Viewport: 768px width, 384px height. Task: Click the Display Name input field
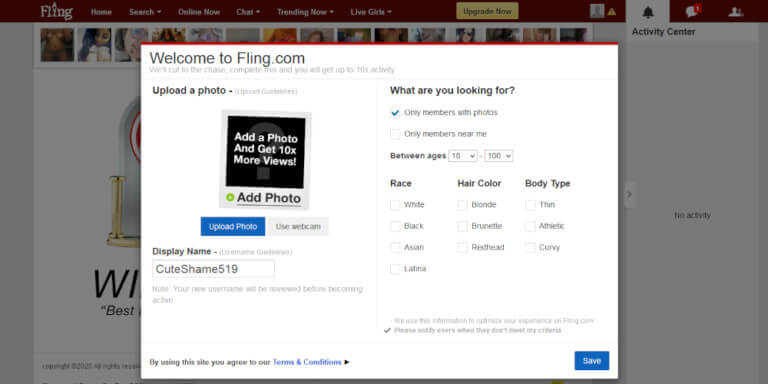pyautogui.click(x=213, y=269)
